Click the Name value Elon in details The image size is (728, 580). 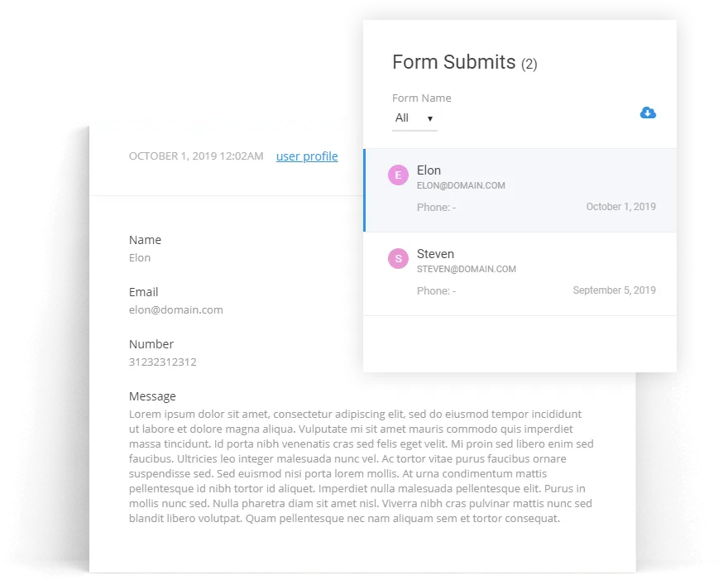coord(140,257)
